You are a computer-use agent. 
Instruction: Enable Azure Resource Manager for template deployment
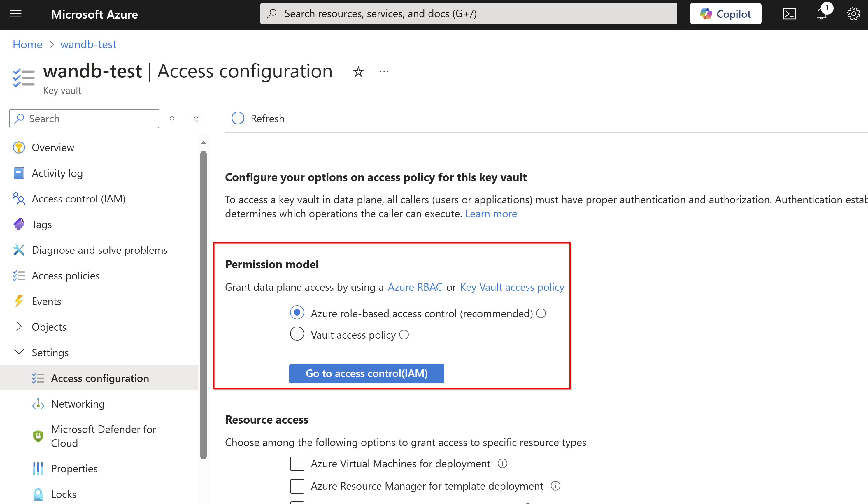tap(297, 486)
